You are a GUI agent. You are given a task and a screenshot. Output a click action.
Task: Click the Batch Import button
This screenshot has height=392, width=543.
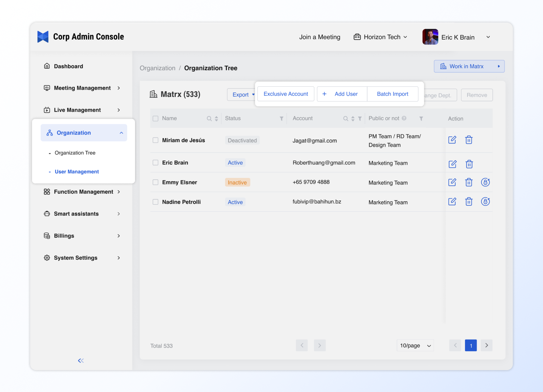(x=393, y=94)
